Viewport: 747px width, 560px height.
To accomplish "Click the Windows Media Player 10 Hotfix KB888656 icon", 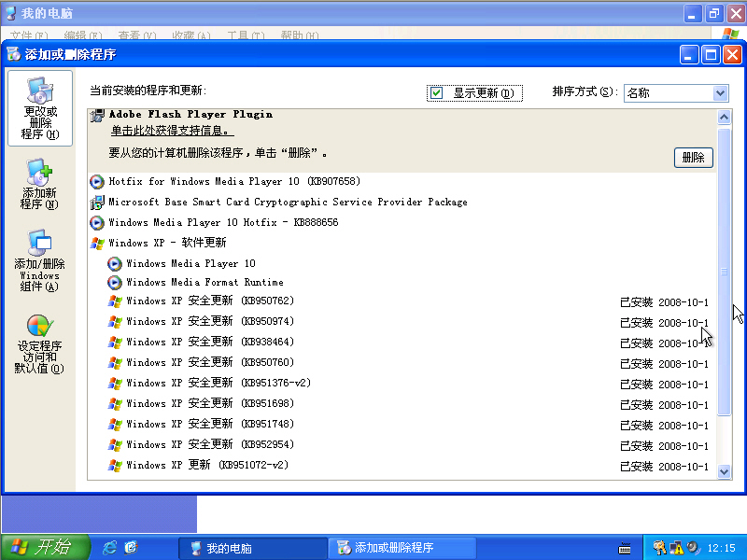I will click(x=97, y=222).
